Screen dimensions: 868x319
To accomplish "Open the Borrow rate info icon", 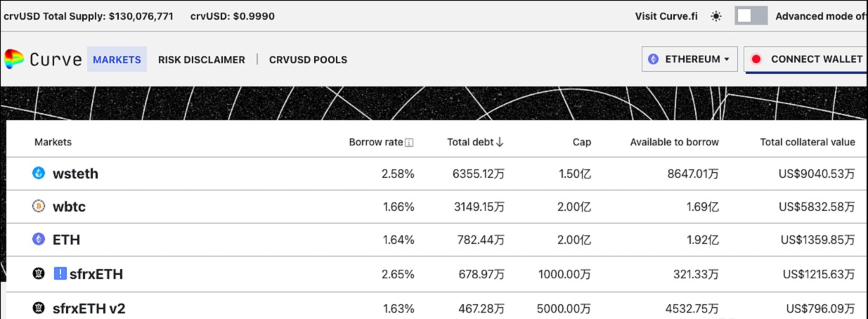I will tap(409, 143).
